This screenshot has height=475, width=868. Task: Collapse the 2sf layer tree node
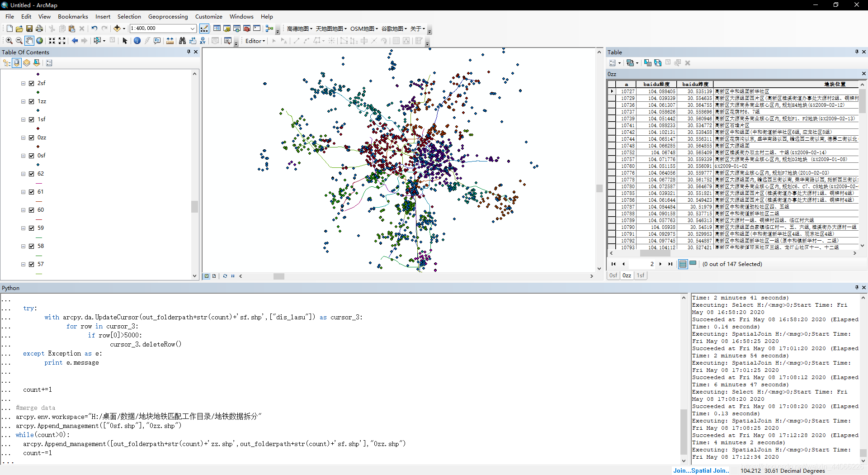pyautogui.click(x=23, y=83)
